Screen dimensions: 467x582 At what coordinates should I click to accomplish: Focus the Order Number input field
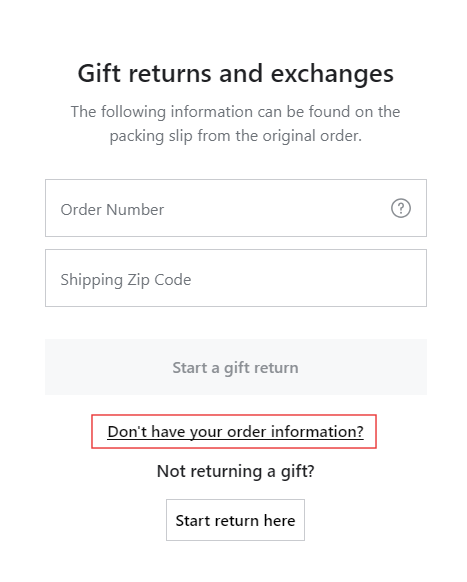[x=236, y=208]
